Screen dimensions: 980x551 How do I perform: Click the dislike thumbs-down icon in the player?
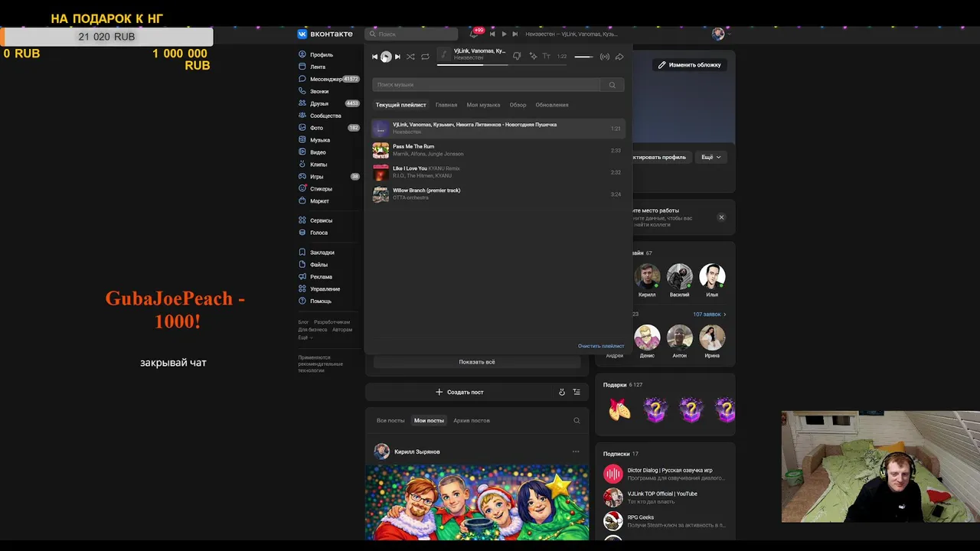tap(517, 57)
